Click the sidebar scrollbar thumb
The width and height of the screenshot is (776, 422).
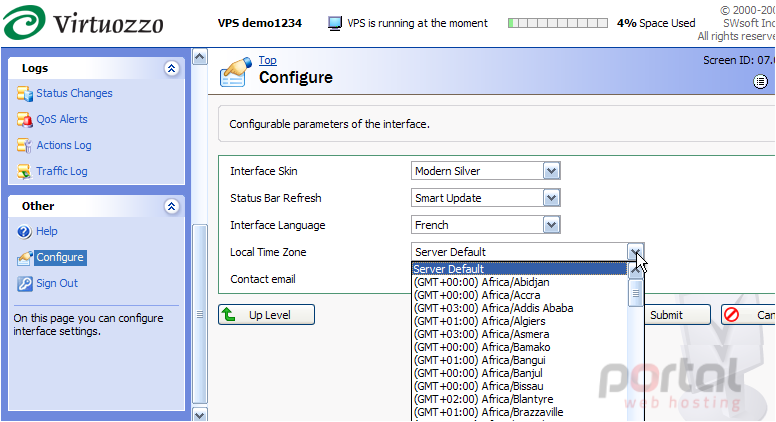pyautogui.click(x=199, y=314)
